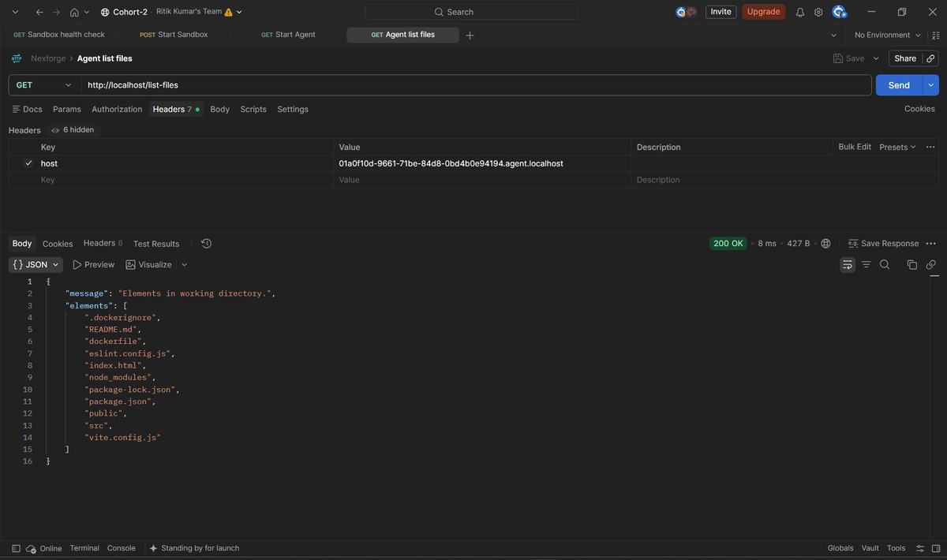The width and height of the screenshot is (947, 560).
Task: Open the request Headers 7 tab
Action: tap(176, 110)
